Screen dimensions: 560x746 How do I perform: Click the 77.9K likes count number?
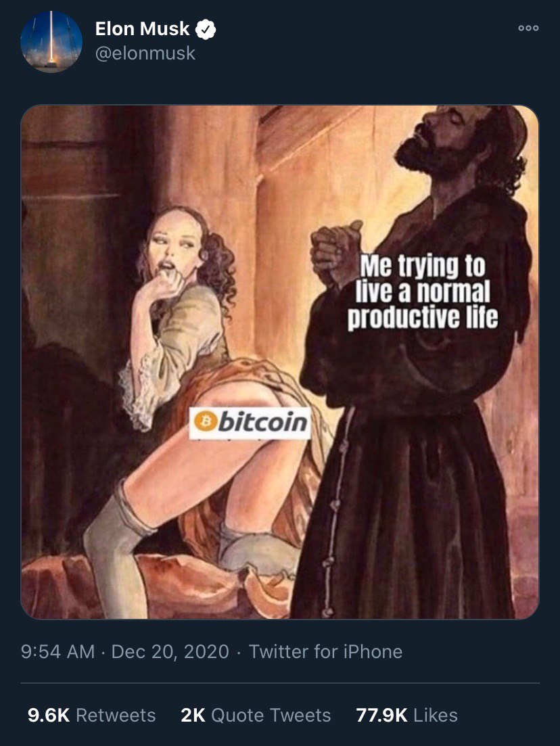tap(381, 715)
